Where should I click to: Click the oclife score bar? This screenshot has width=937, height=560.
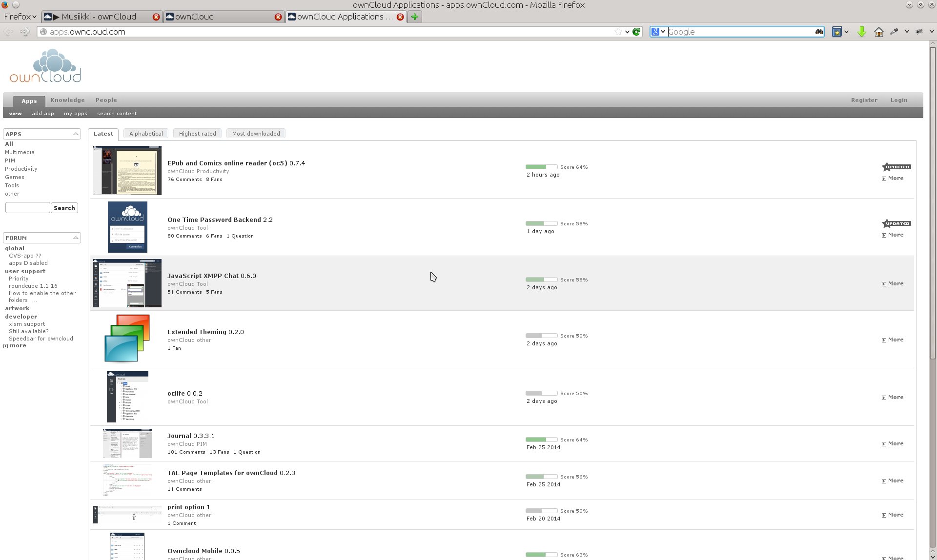coord(541,393)
